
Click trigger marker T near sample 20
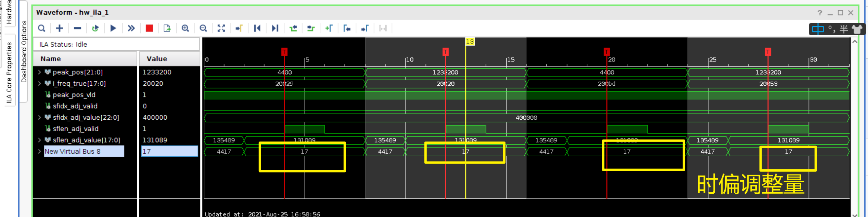coord(607,52)
